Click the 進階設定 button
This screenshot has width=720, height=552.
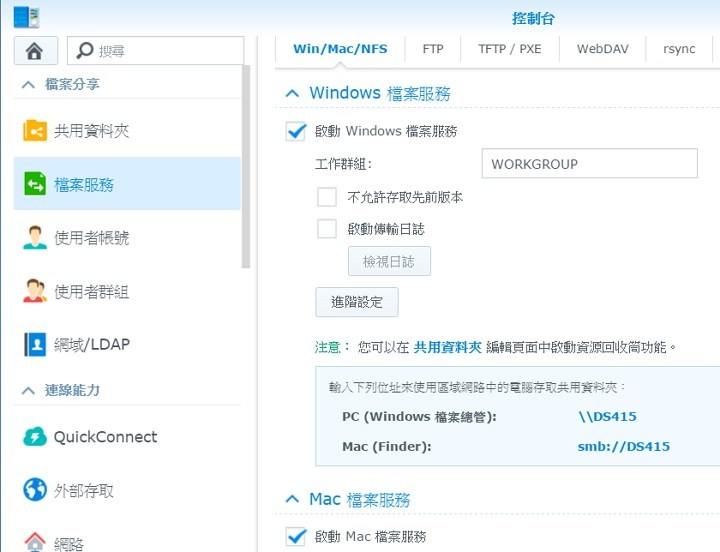click(x=357, y=302)
